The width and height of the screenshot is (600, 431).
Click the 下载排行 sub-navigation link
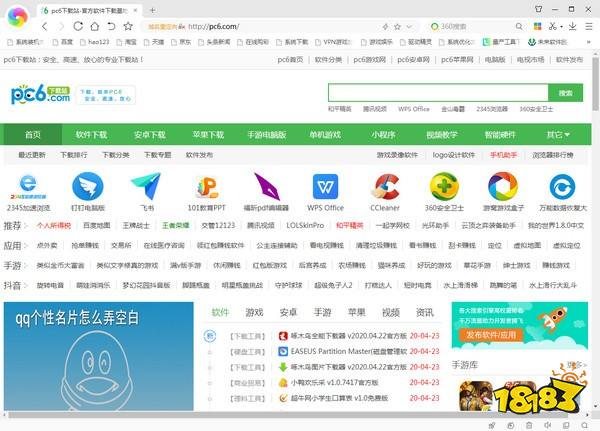(x=74, y=155)
